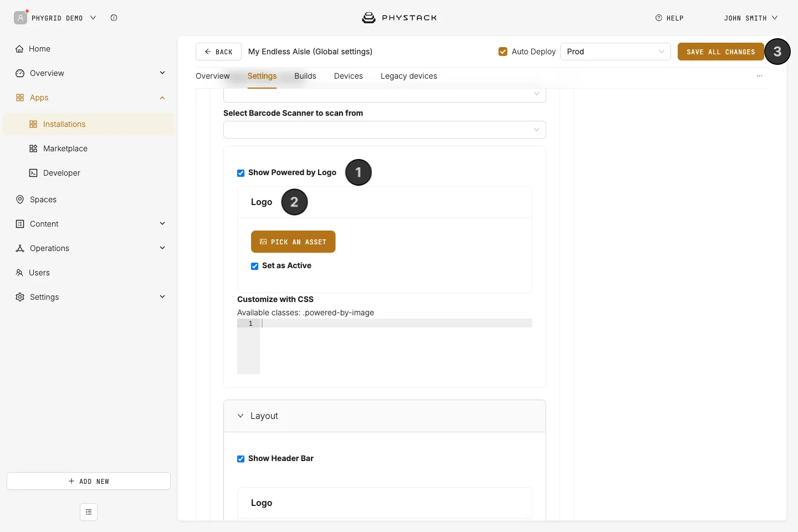Collapse the Apps sidebar menu chevron
This screenshot has height=532, width=798.
click(162, 98)
